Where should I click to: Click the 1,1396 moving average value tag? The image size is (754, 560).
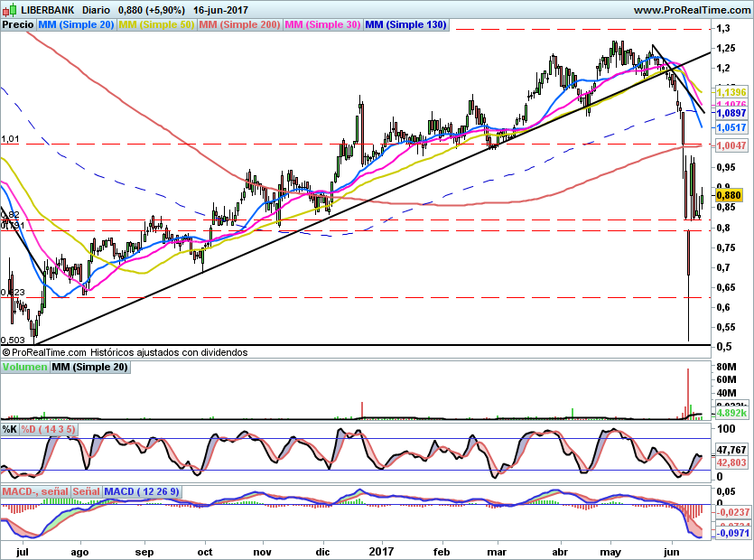731,92
